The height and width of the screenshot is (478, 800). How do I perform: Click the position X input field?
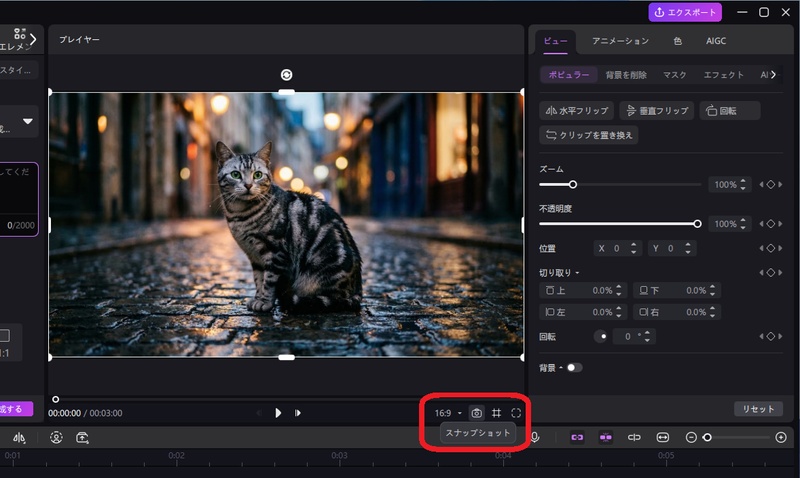[x=616, y=248]
